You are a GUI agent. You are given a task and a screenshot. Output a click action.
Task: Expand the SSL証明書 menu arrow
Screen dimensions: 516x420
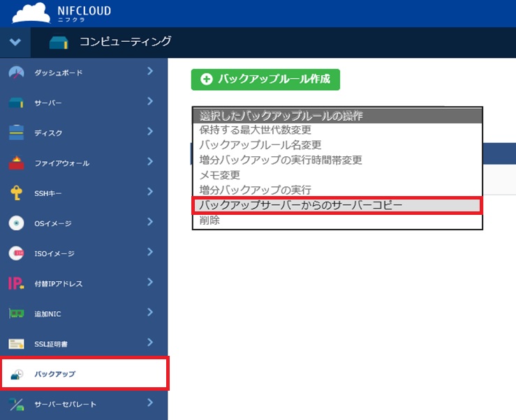click(150, 342)
